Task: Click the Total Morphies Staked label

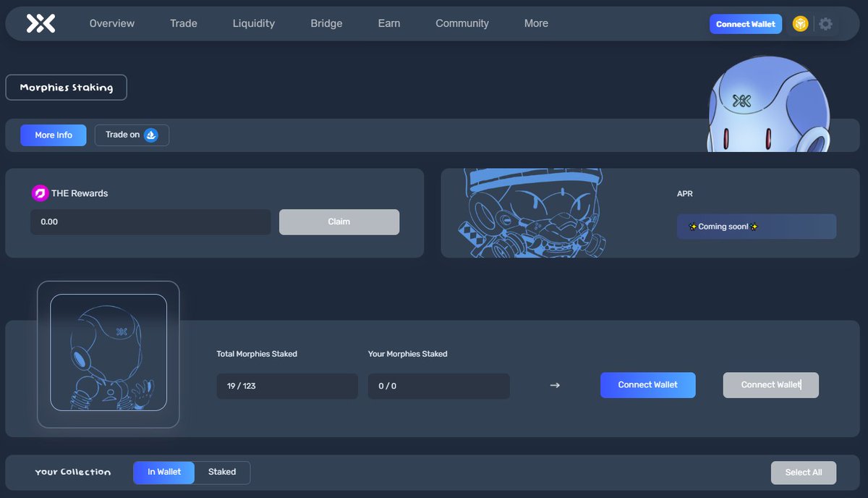Action: point(257,354)
